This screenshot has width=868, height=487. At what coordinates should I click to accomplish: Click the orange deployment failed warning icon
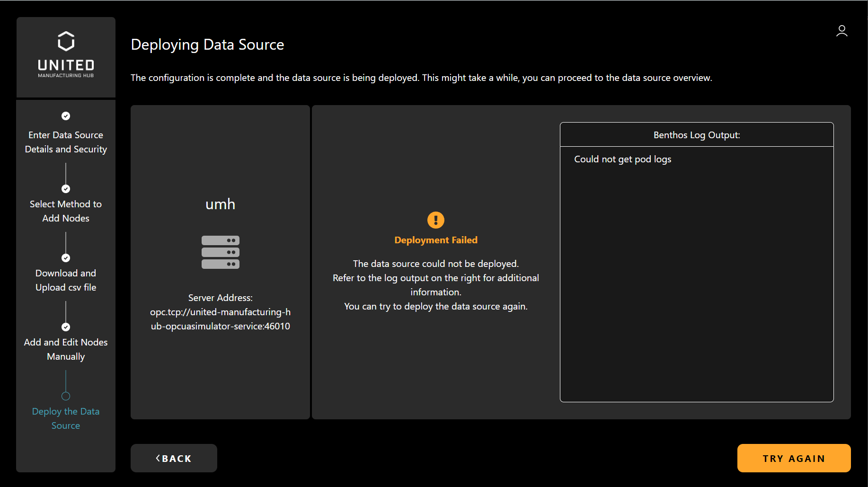tap(435, 220)
